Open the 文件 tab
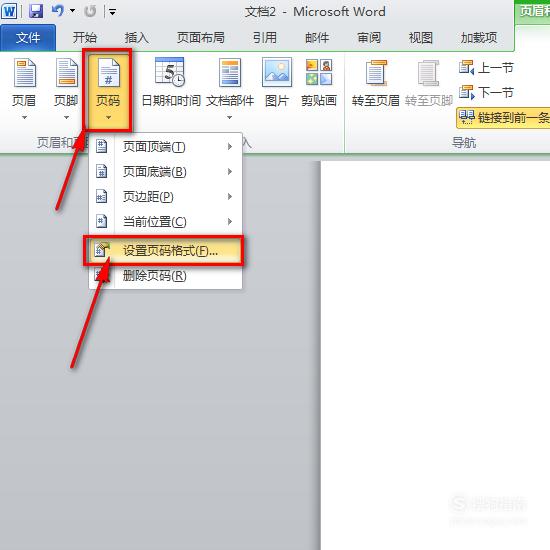The height and width of the screenshot is (550, 550). (28, 37)
